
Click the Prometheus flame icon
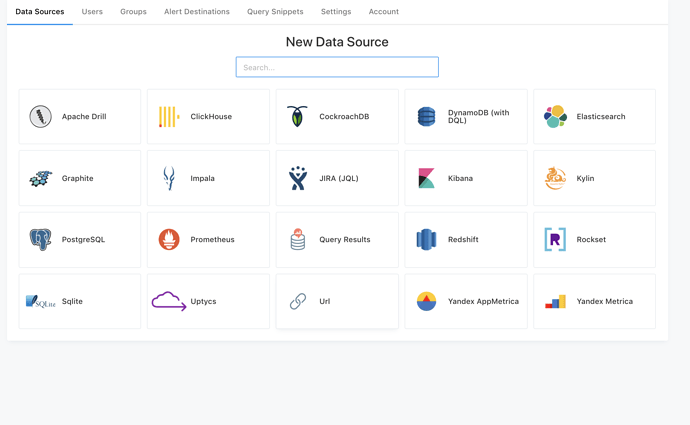169,240
